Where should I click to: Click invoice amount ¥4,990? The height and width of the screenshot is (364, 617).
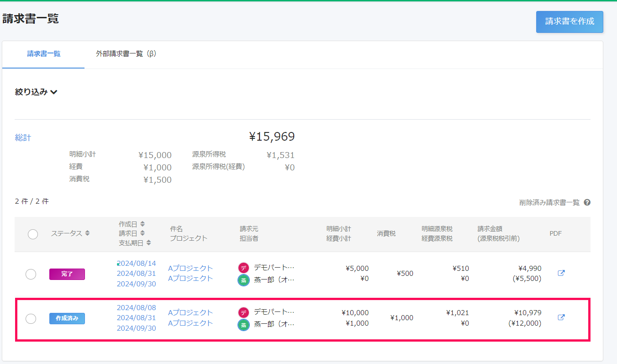coord(530,268)
